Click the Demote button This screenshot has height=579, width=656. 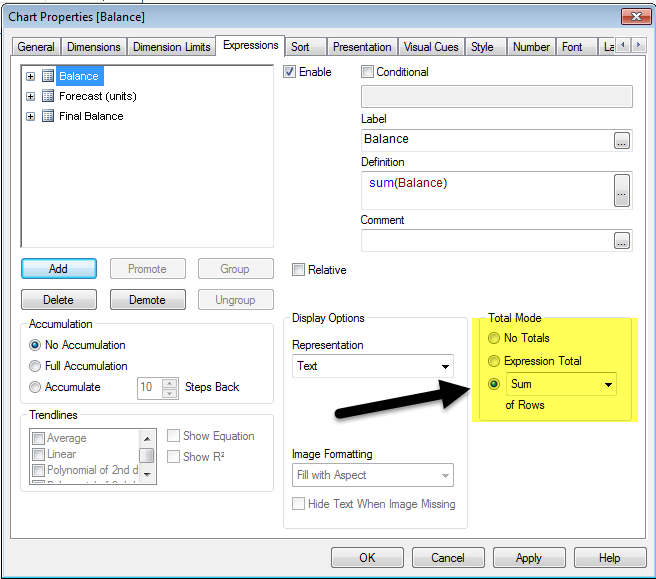pos(148,300)
